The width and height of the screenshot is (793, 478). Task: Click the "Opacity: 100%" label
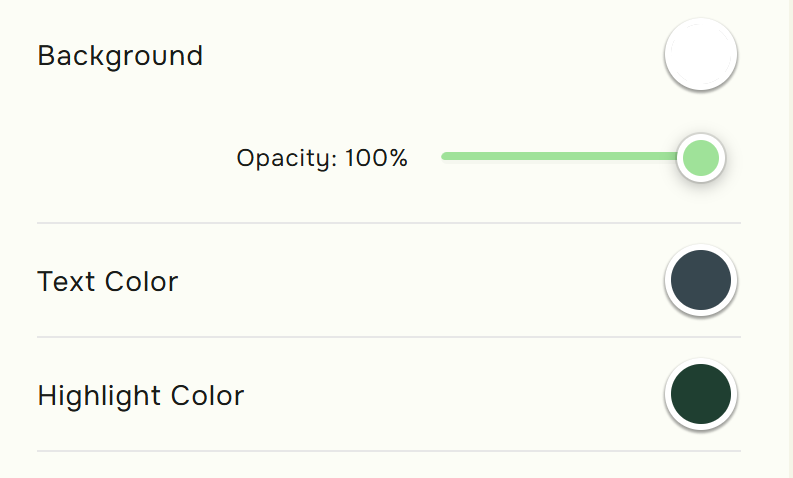(x=322, y=158)
